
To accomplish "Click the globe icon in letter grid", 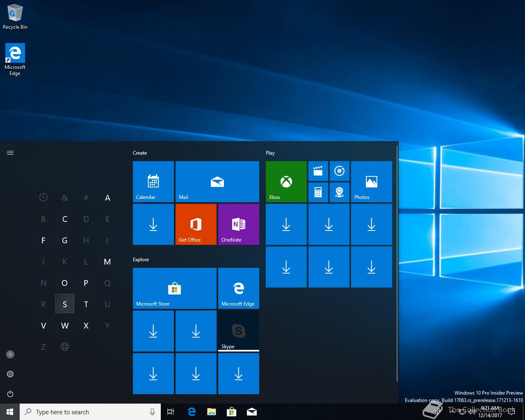I will click(x=65, y=347).
